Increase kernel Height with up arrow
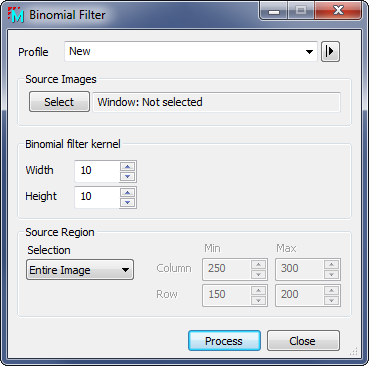This screenshot has height=366, width=369. coord(127,193)
